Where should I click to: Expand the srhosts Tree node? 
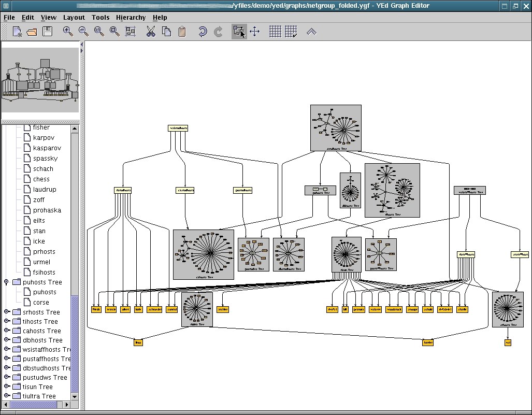7,312
